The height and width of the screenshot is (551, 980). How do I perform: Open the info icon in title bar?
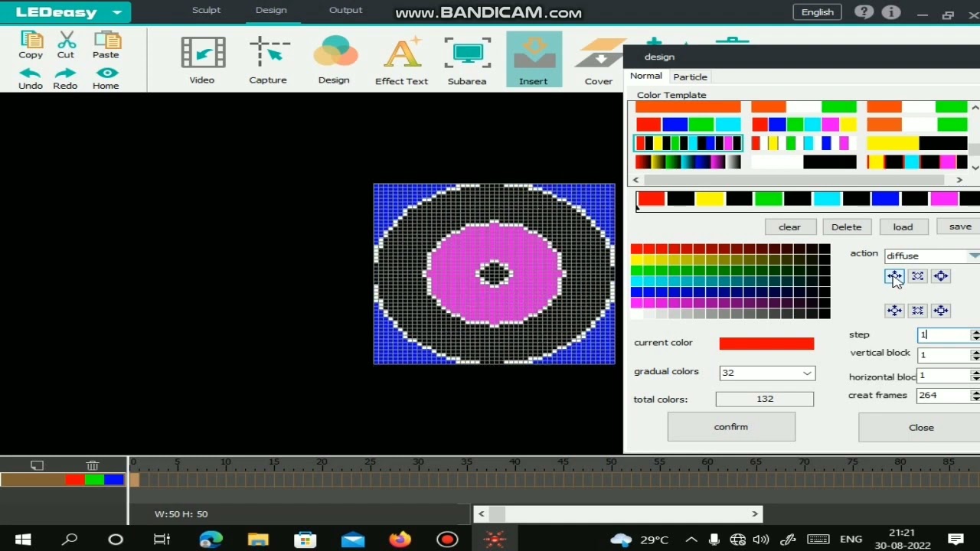click(x=891, y=12)
